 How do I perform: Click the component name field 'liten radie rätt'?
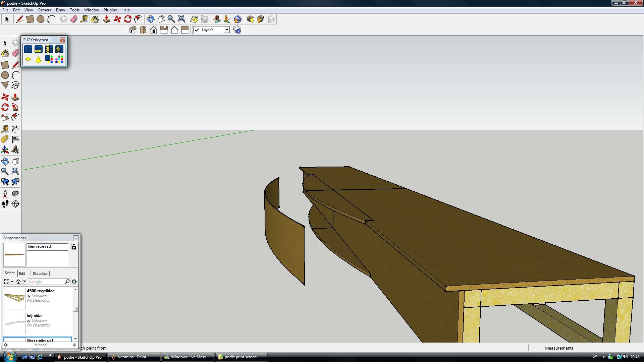point(48,246)
